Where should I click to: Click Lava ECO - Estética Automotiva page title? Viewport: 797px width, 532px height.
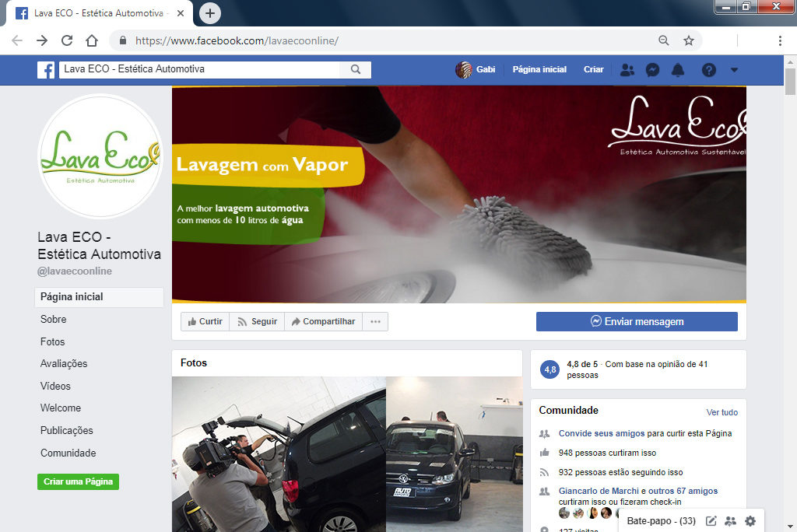point(99,246)
